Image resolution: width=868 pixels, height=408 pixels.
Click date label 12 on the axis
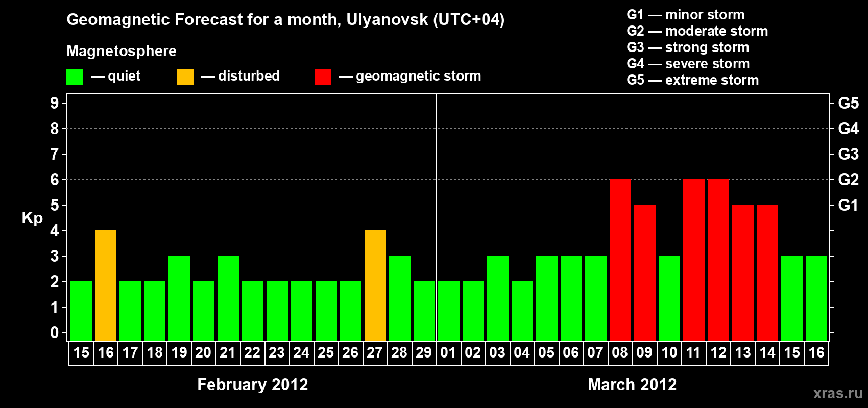(718, 353)
